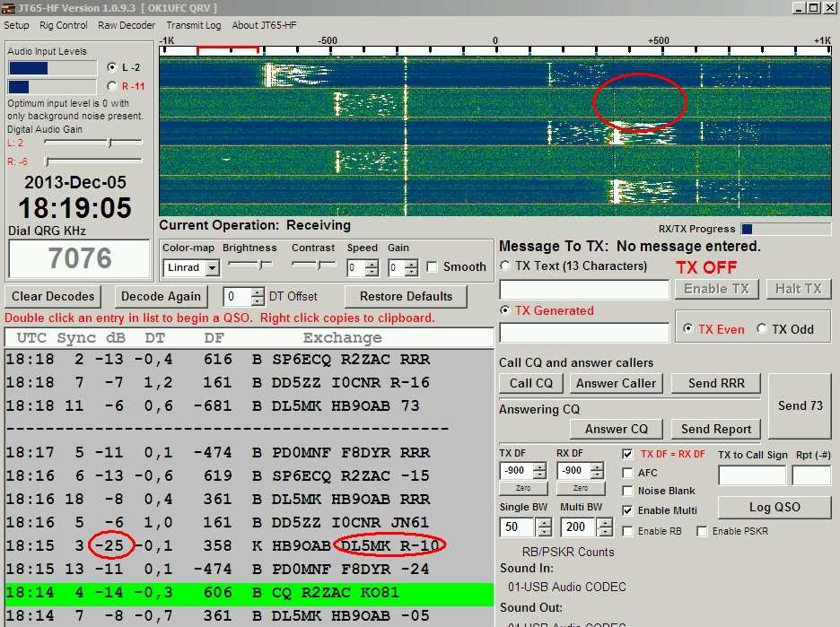This screenshot has height=627, width=840.
Task: Toggle the AFC checkbox
Action: click(x=628, y=473)
